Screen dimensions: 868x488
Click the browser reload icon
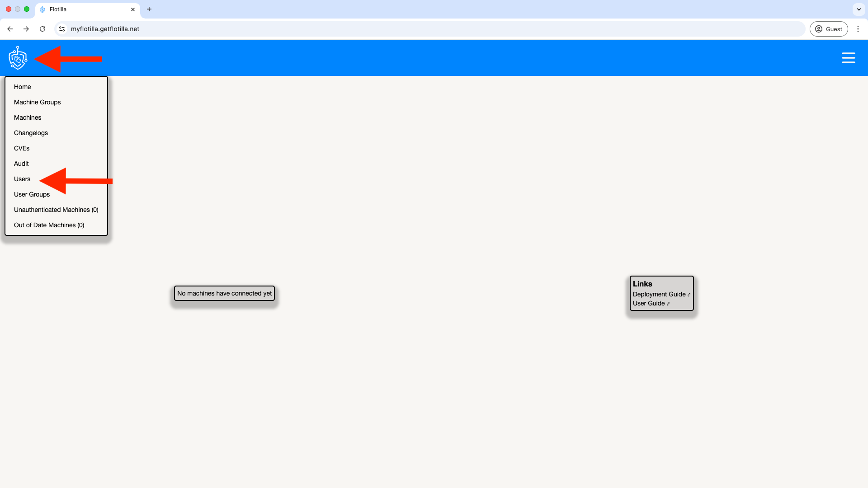click(x=42, y=28)
